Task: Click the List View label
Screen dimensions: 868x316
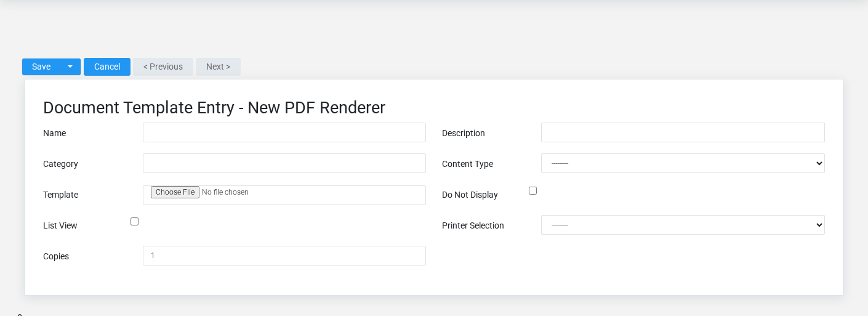Action: [x=60, y=225]
